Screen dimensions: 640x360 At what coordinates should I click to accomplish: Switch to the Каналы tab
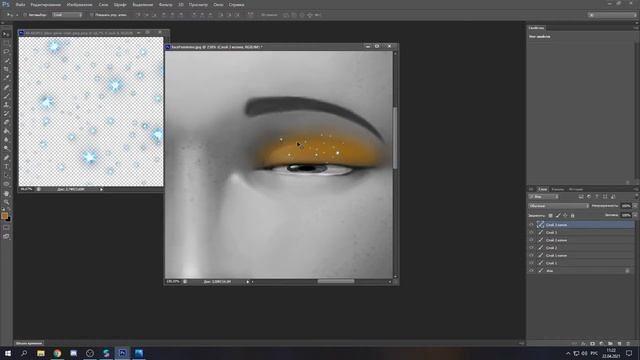tap(558, 189)
